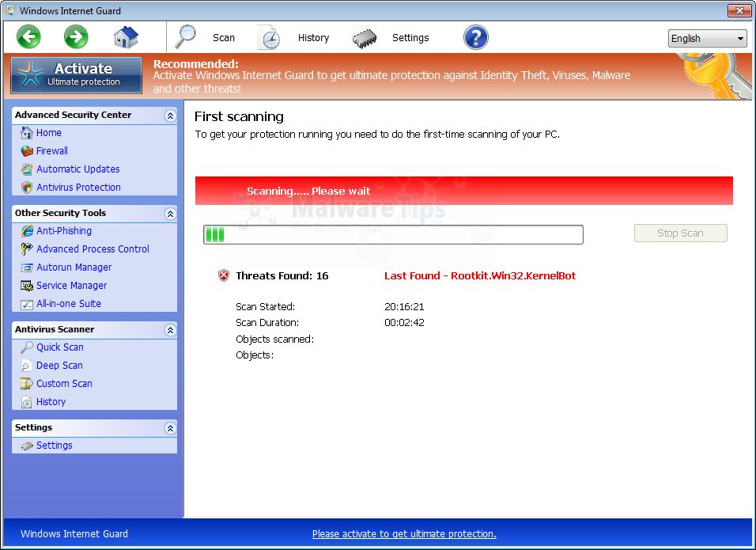Click the scanning progress bar
Screen dimensions: 756x550
(393, 234)
